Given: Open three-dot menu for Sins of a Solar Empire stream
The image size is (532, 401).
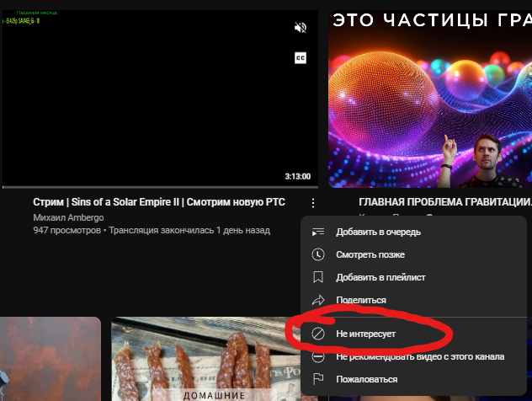Looking at the screenshot, I should (x=313, y=203).
